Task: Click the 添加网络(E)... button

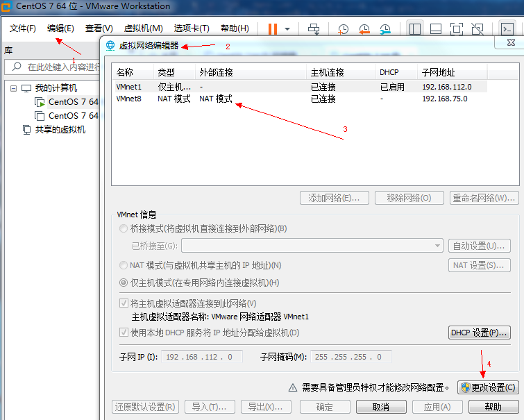Action: [335, 198]
